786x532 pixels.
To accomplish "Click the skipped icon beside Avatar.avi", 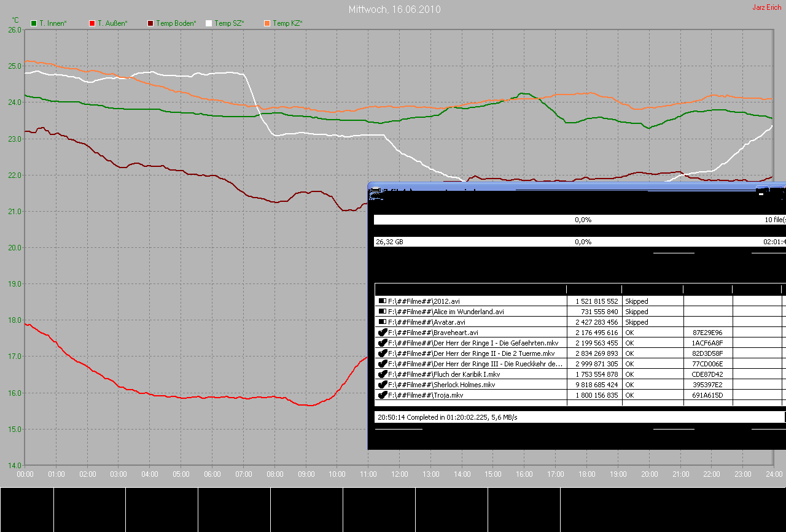I will pos(383,322).
